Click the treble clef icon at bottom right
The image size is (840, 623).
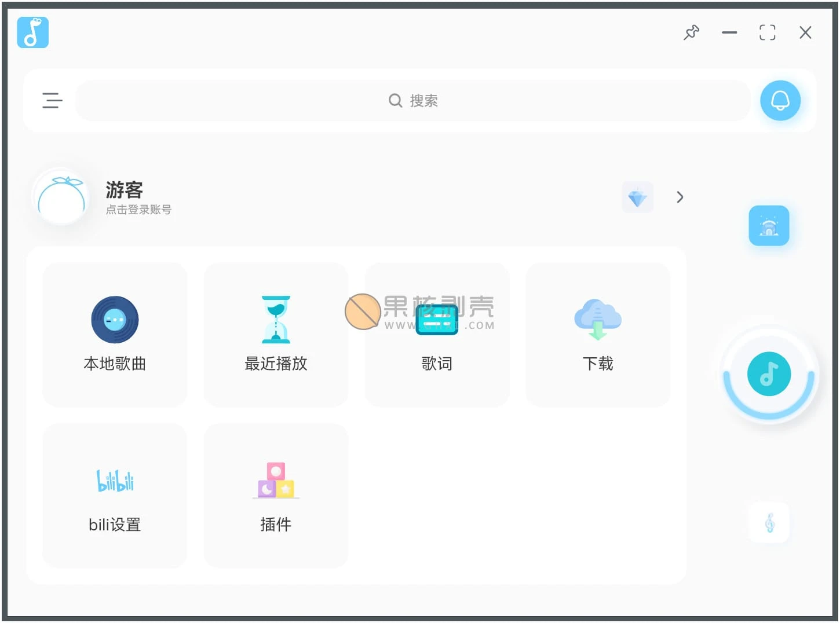coord(768,523)
